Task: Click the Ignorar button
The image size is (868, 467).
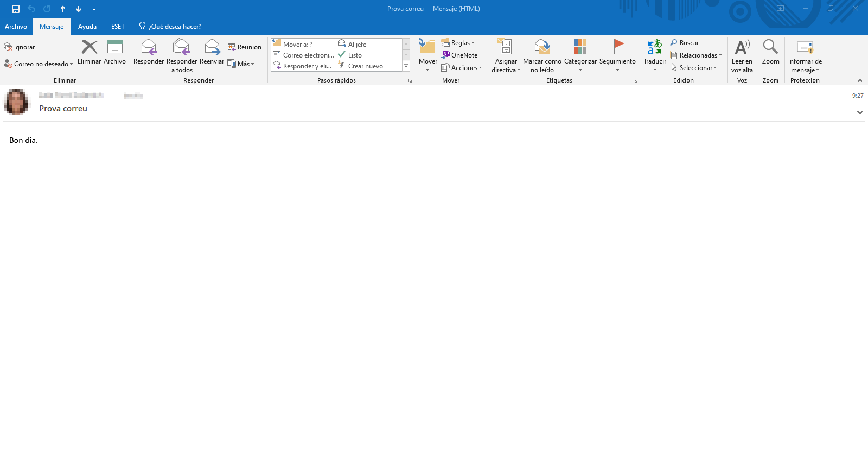Action: point(20,47)
